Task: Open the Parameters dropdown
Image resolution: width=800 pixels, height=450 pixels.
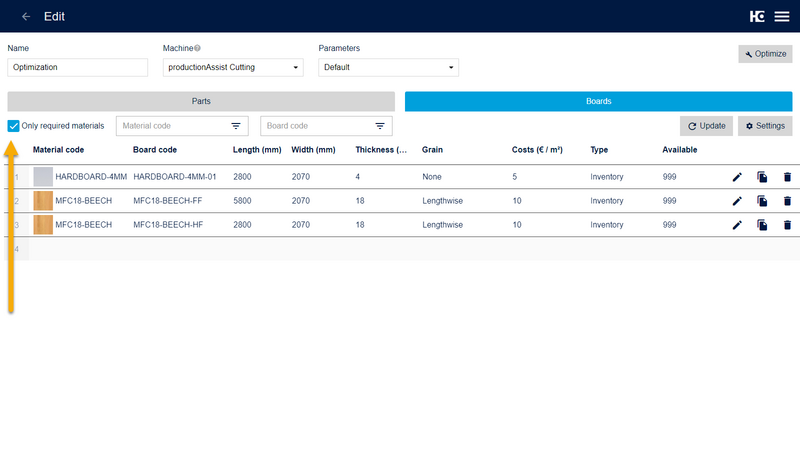Action: [389, 67]
